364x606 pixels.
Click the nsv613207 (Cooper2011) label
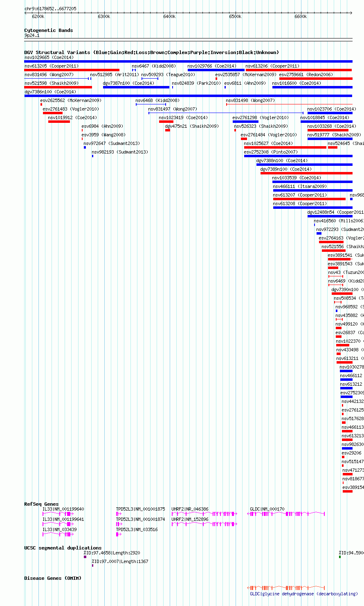point(300,195)
